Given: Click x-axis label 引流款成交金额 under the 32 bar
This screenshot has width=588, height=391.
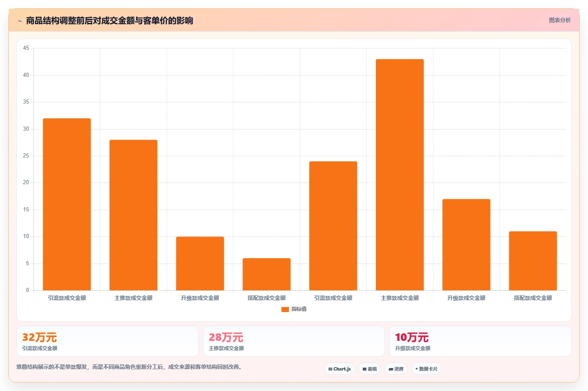Looking at the screenshot, I should click(x=67, y=298).
